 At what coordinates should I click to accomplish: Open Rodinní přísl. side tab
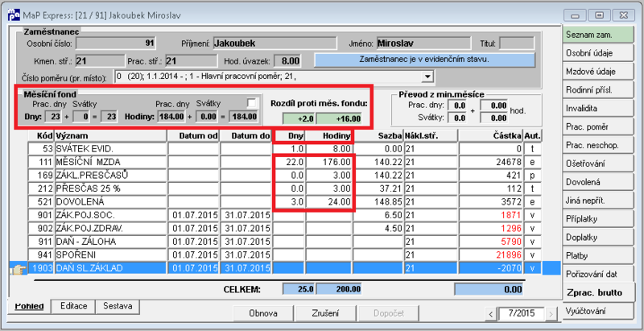click(x=598, y=90)
